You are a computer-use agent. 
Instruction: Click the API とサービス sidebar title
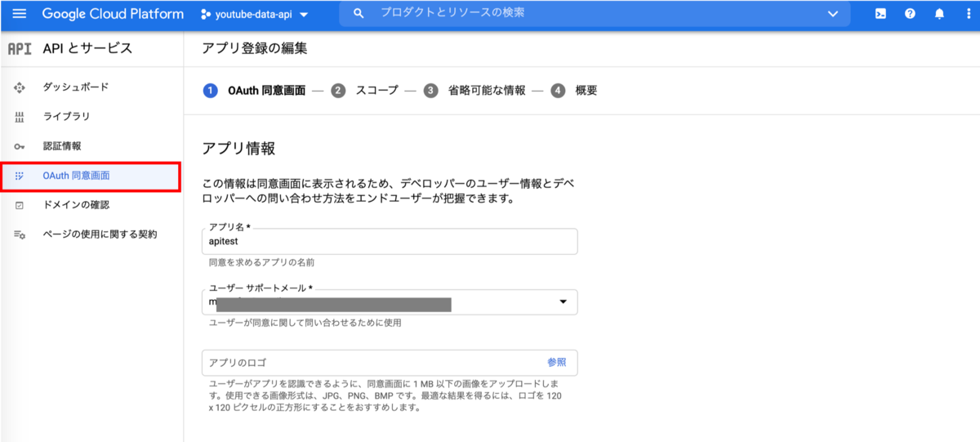pos(87,49)
